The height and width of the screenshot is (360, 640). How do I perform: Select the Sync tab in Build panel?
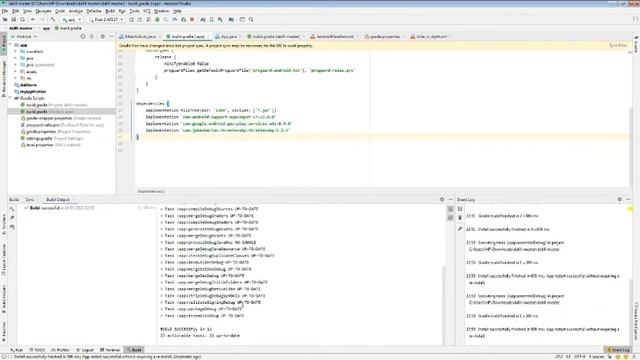[x=30, y=200]
